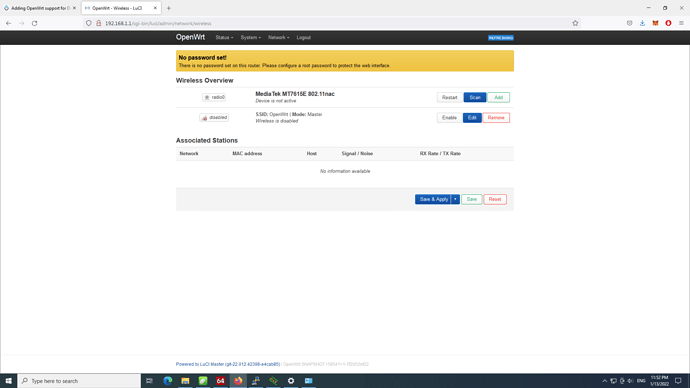This screenshot has height=388, width=690.
Task: Open the Network menu
Action: tap(279, 38)
